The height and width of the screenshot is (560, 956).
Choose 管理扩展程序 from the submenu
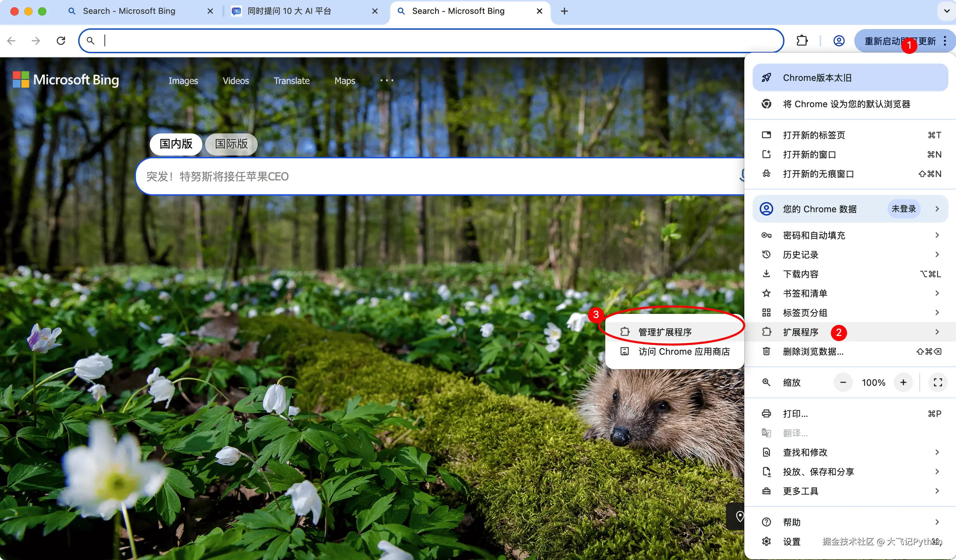click(x=665, y=332)
